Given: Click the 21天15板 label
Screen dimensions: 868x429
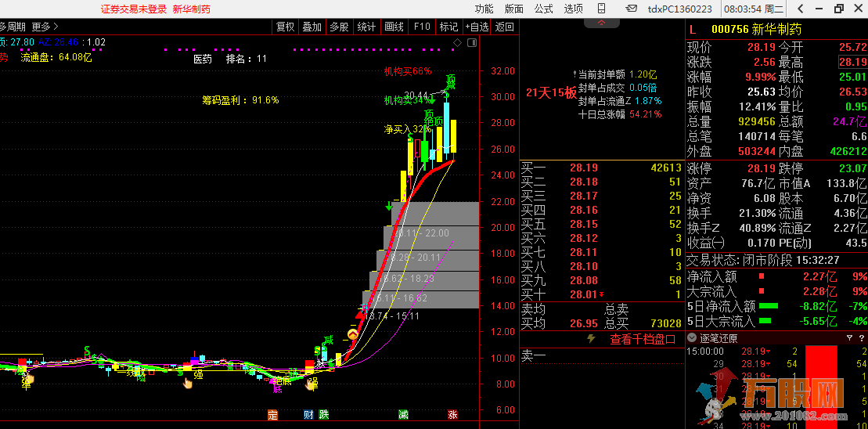Looking at the screenshot, I should tap(551, 93).
